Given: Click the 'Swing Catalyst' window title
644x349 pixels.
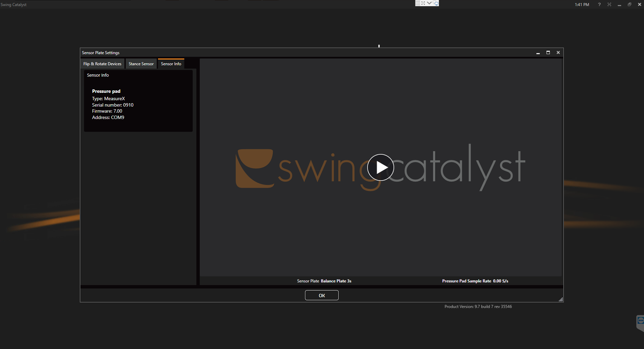Looking at the screenshot, I should coord(13,4).
